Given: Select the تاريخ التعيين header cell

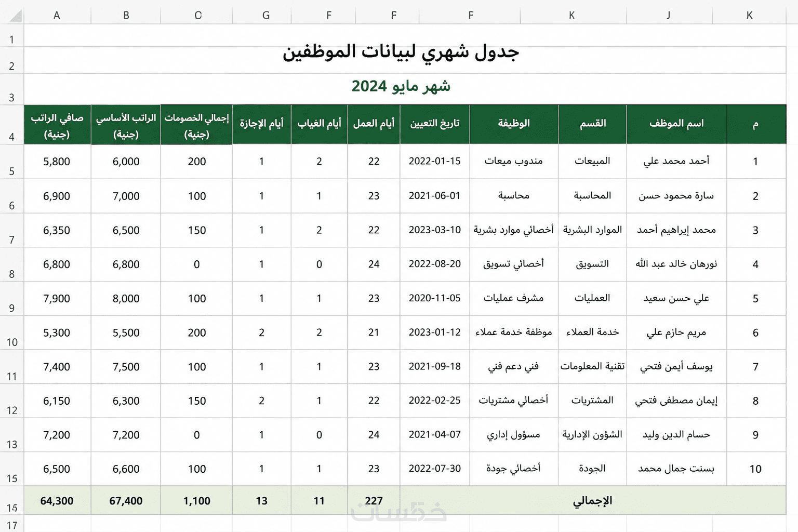Looking at the screenshot, I should click(435, 124).
